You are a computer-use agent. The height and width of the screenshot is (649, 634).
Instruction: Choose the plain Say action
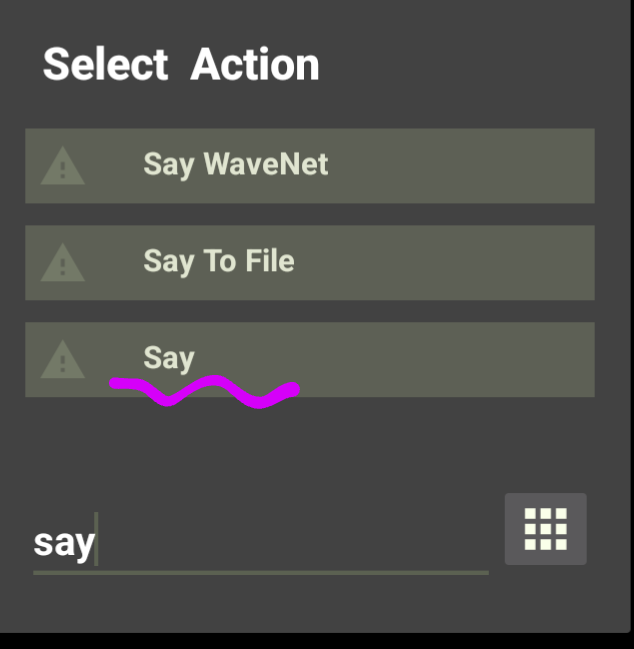[x=310, y=359]
